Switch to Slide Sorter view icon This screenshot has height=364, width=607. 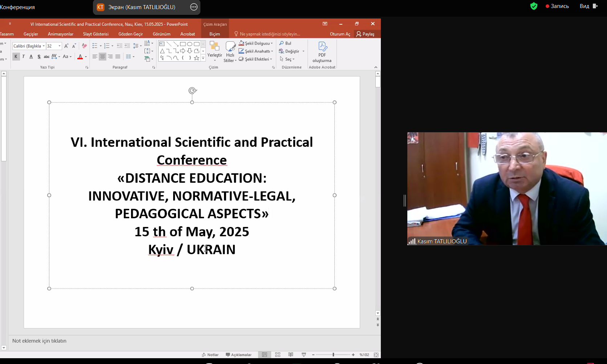[278, 355]
